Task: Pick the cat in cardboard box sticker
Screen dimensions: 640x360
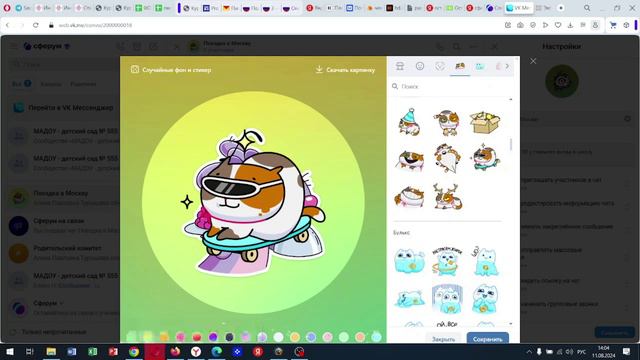Action: coord(484,122)
